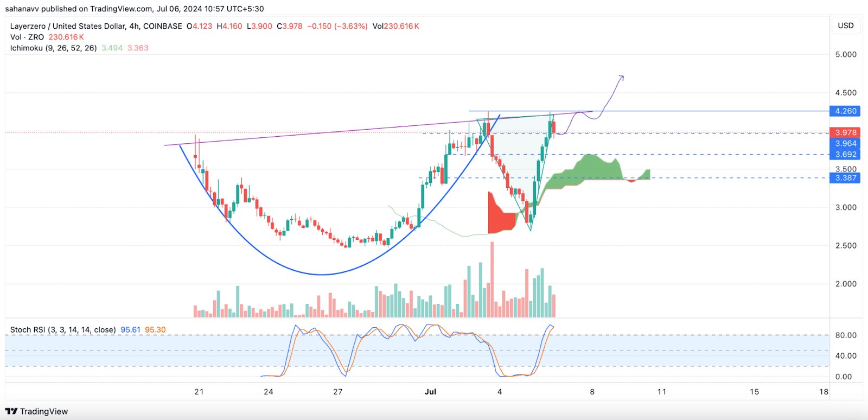This screenshot has width=868, height=420.
Task: Select the 4.260 blue price label
Action: click(845, 111)
